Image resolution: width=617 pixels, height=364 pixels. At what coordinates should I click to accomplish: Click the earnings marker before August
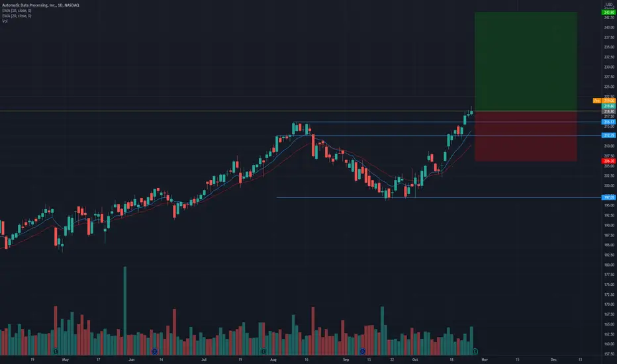[263, 351]
